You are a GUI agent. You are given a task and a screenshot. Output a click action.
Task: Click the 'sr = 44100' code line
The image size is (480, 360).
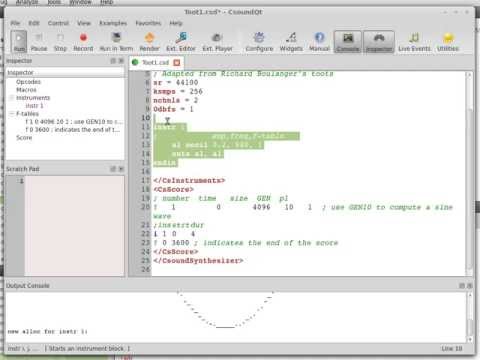pyautogui.click(x=176, y=82)
